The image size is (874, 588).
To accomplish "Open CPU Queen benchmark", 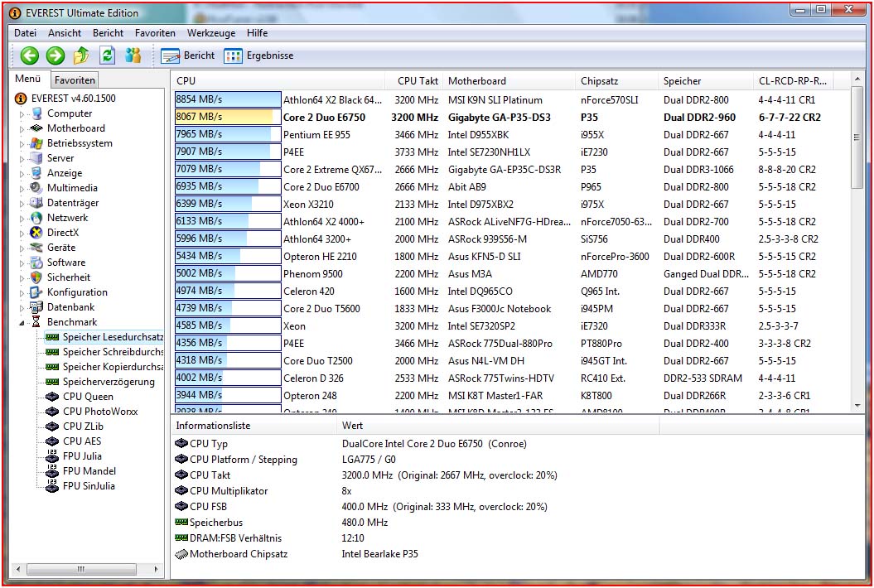I will tap(80, 396).
